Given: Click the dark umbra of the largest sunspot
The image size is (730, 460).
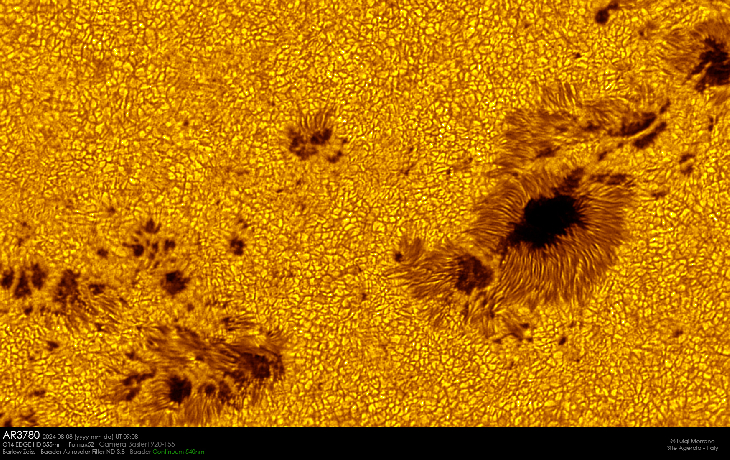Looking at the screenshot, I should tap(545, 220).
